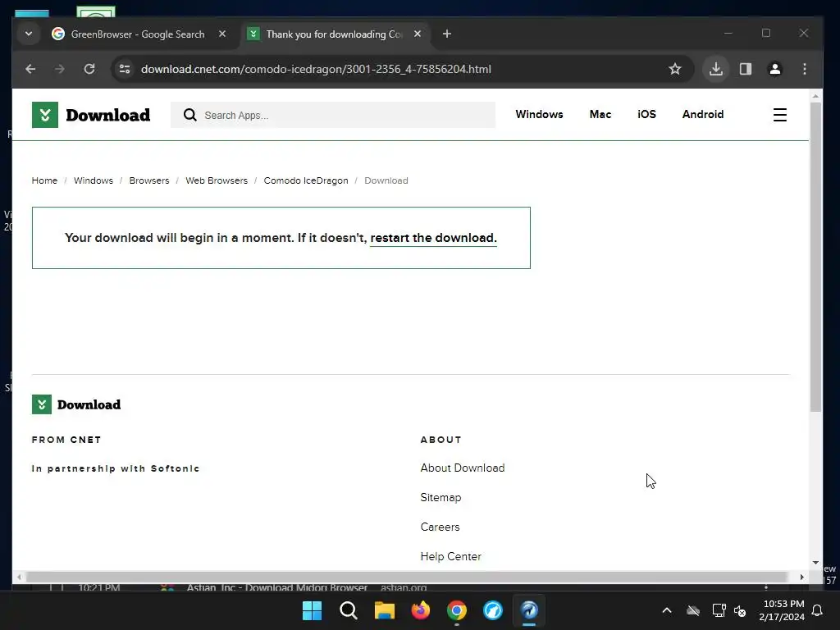Toggle the browser side panel

tap(746, 69)
